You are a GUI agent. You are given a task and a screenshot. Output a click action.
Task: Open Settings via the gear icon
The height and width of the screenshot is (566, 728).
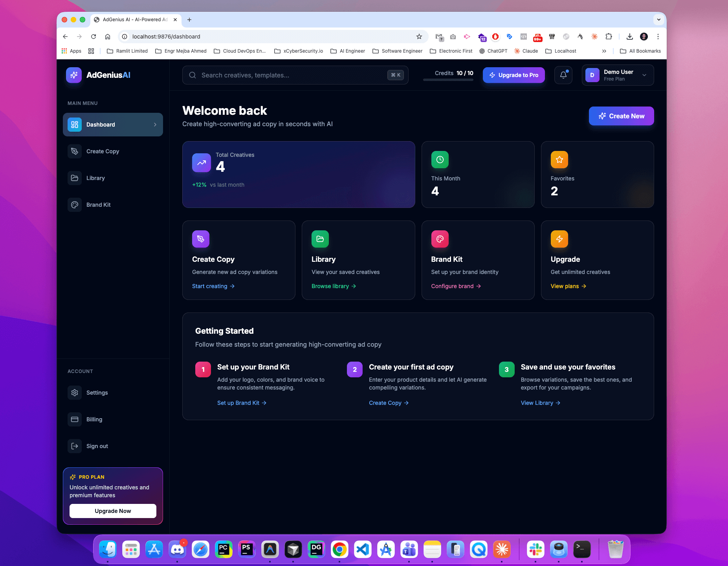tap(75, 392)
